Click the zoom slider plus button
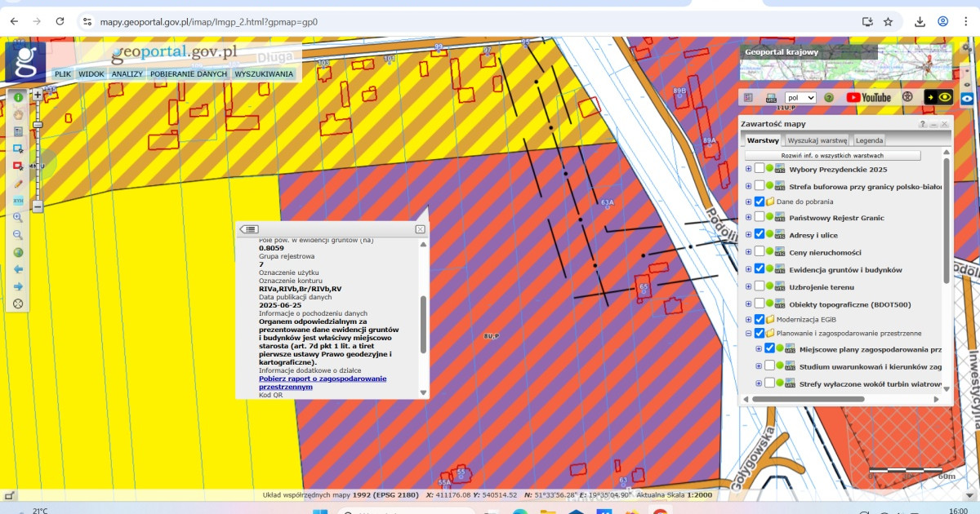The height and width of the screenshot is (514, 980). 38,95
